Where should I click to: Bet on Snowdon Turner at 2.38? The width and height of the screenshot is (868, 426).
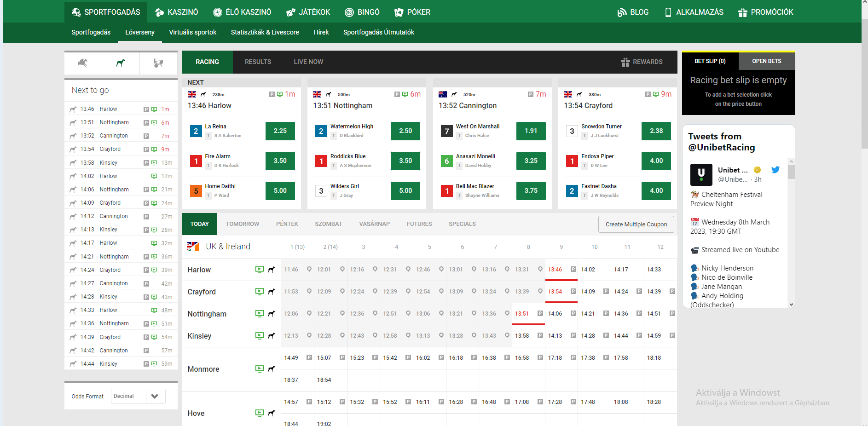[x=656, y=131]
